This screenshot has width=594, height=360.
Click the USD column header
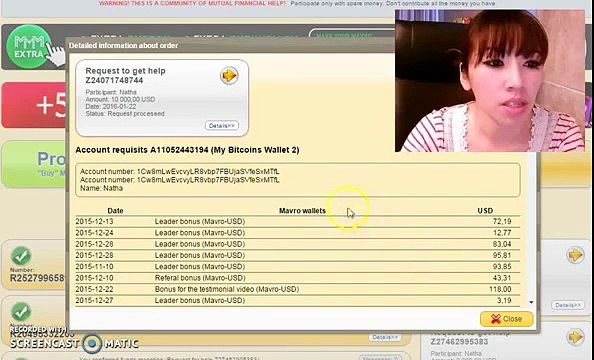485,211
